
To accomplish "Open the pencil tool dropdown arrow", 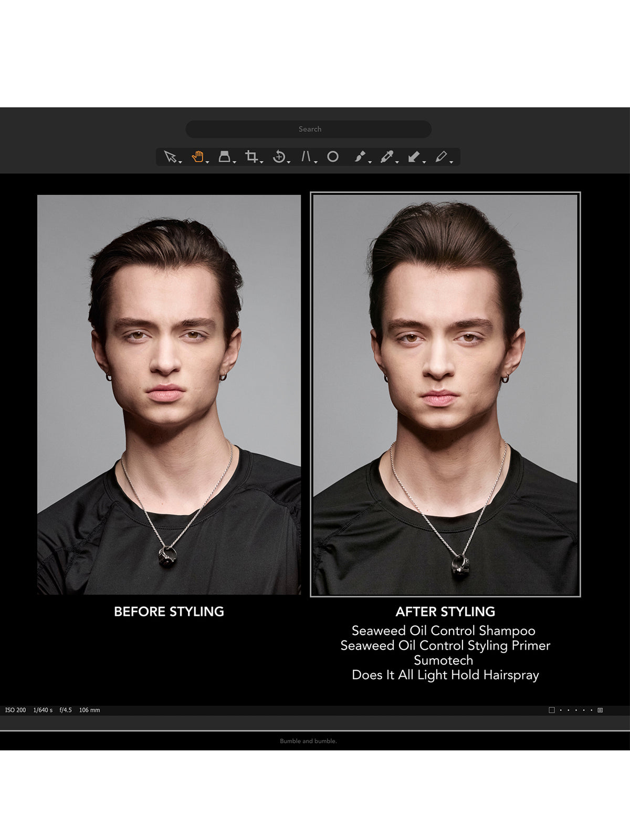I will click(451, 162).
